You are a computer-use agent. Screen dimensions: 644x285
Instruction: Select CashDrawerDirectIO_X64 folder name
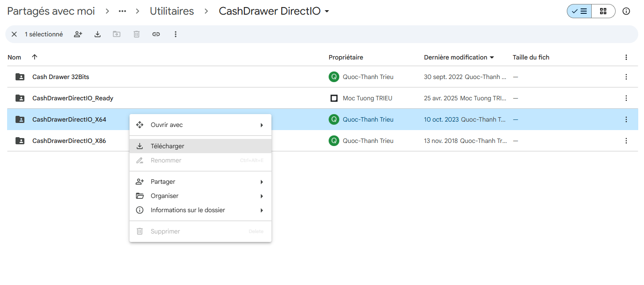click(69, 119)
